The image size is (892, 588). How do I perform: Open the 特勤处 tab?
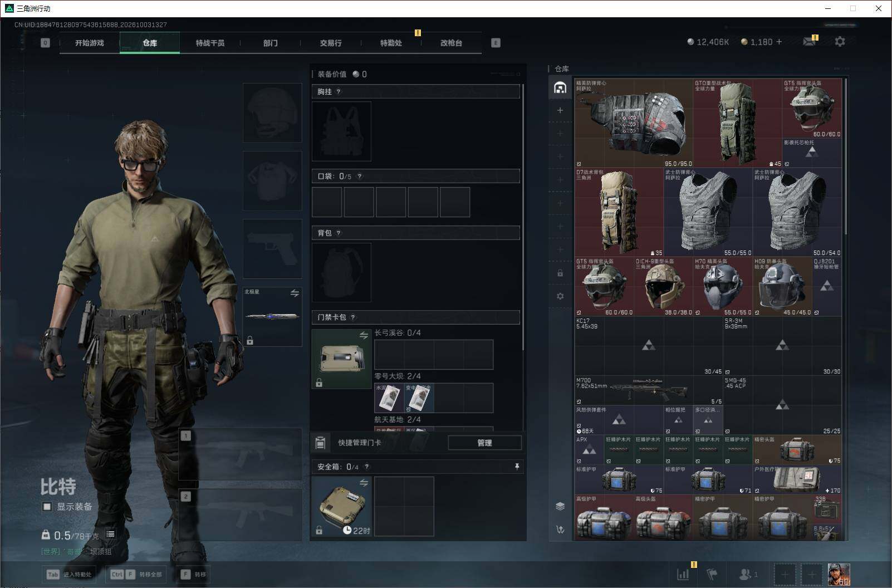coord(391,43)
